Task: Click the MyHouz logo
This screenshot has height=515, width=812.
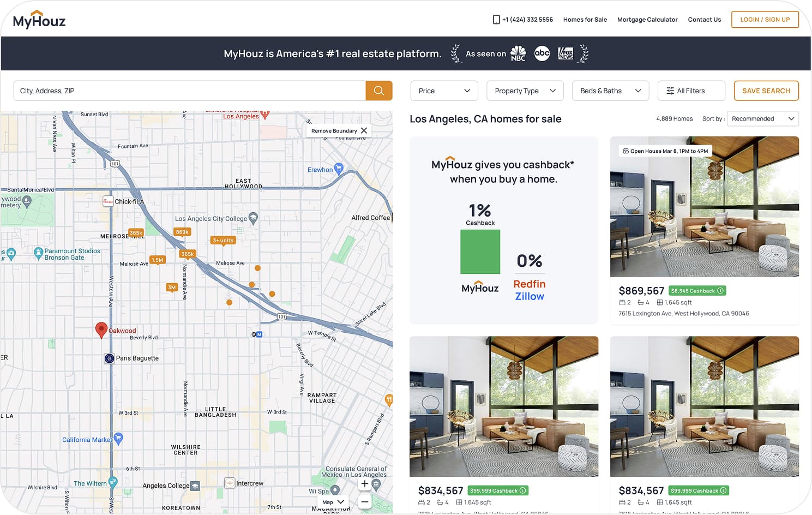Action: 39,20
